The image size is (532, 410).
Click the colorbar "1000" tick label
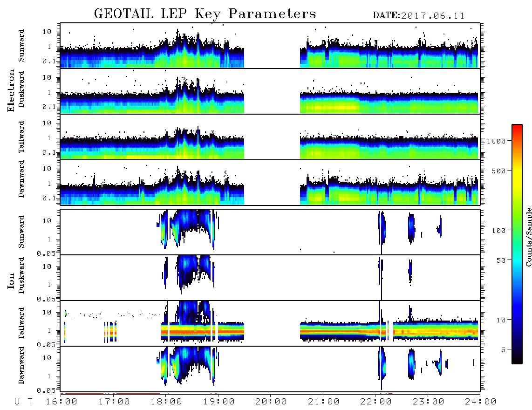click(x=497, y=141)
